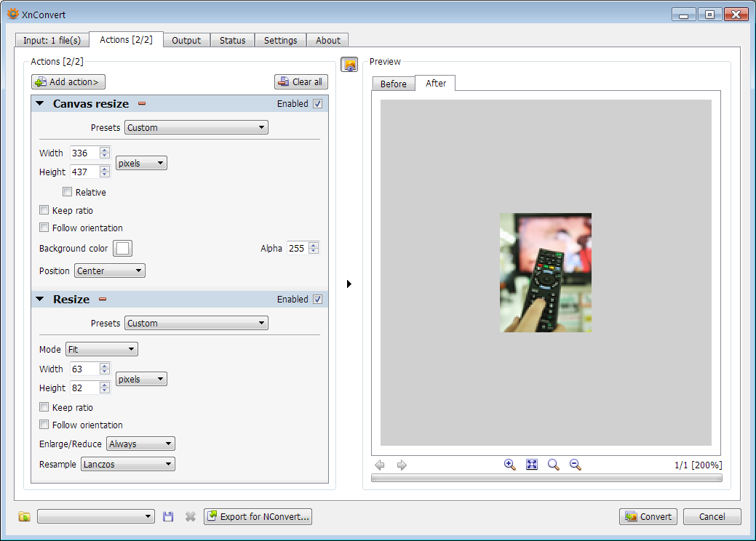The height and width of the screenshot is (541, 756).
Task: Check Keep ratio under Canvas resize
Action: point(44,211)
